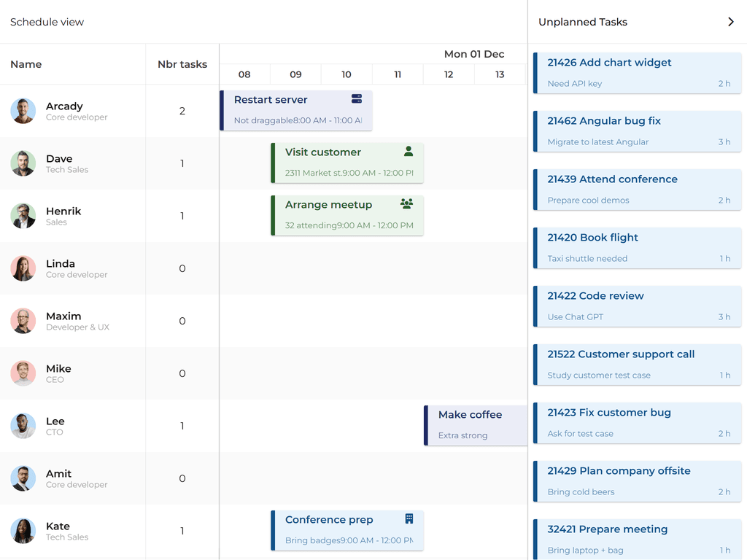Screen dimensions: 747x560
Task: Click the 12 hour timeline header
Action: click(449, 74)
